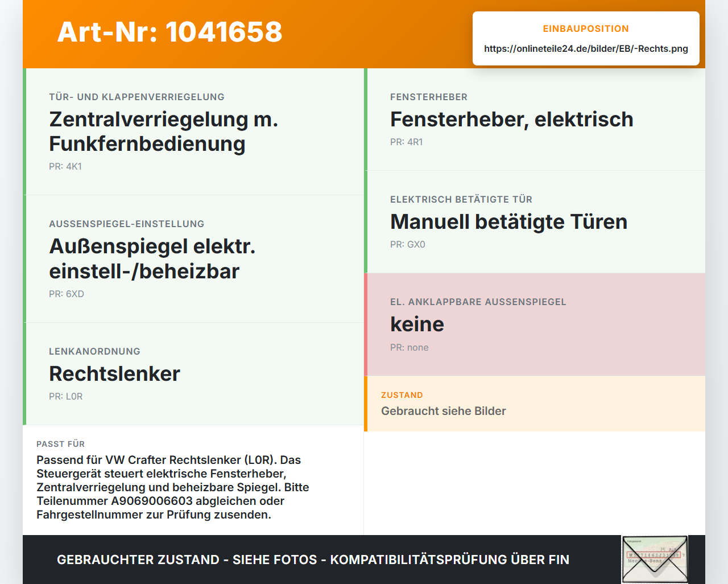This screenshot has height=584, width=728.
Task: Click the PASST FÜR heading
Action: (60, 444)
